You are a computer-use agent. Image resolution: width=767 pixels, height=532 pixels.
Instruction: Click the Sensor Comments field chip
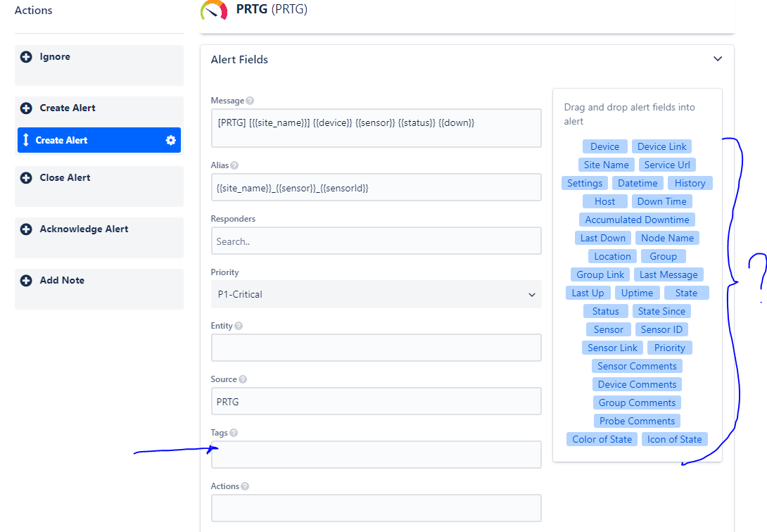point(637,366)
